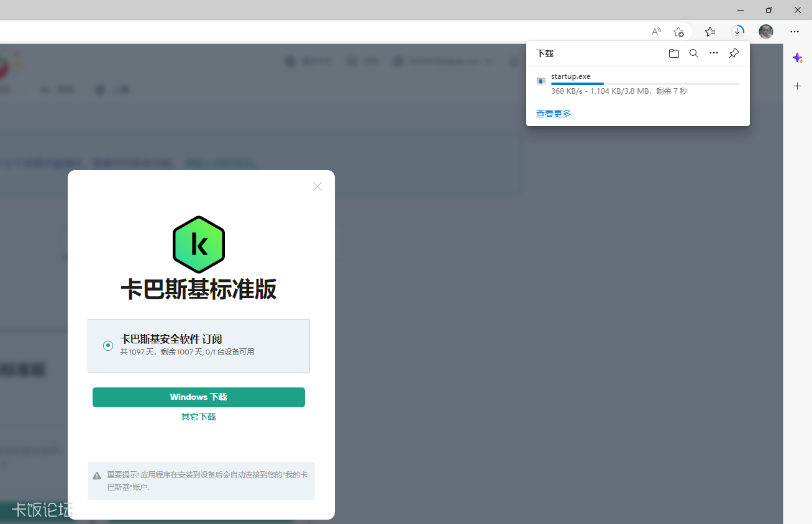Open the downloads folder icon
The height and width of the screenshot is (524, 812).
click(x=673, y=53)
